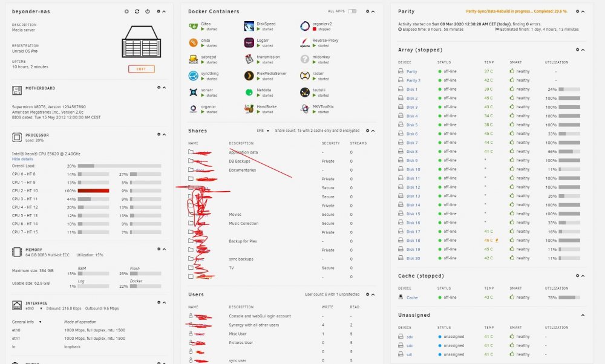Toggle the ALL APPS switch
The height and width of the screenshot is (364, 605).
pyautogui.click(x=352, y=11)
